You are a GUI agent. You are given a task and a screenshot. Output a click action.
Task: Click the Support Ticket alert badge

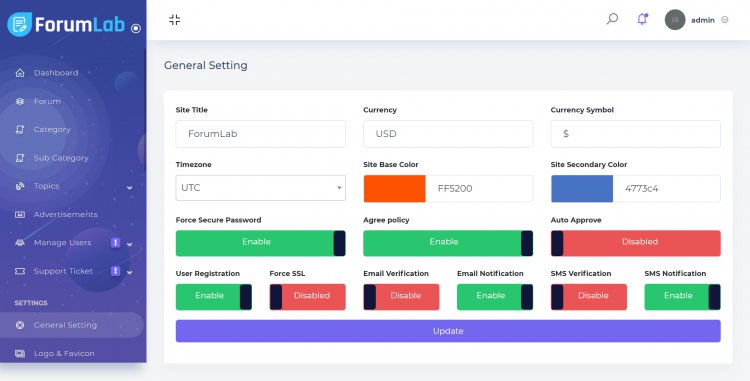click(115, 271)
